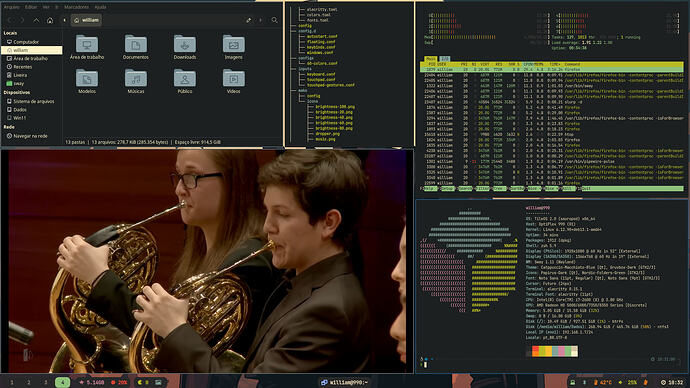
Task: Go forward in the file manager toolbar
Action: pos(22,20)
